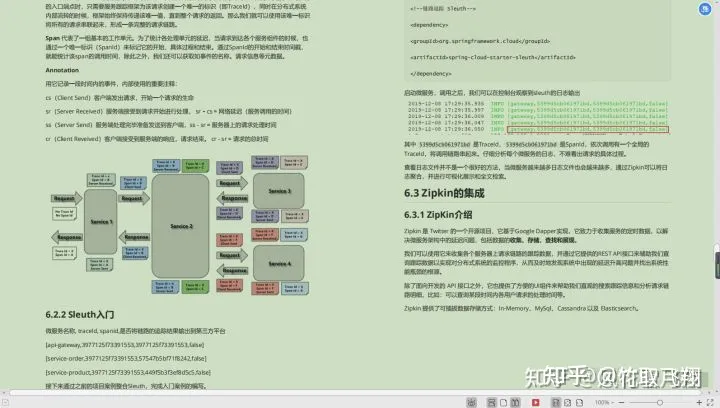Click the cs (Client Send) definition line
This screenshot has height=408, width=720.
point(119,98)
